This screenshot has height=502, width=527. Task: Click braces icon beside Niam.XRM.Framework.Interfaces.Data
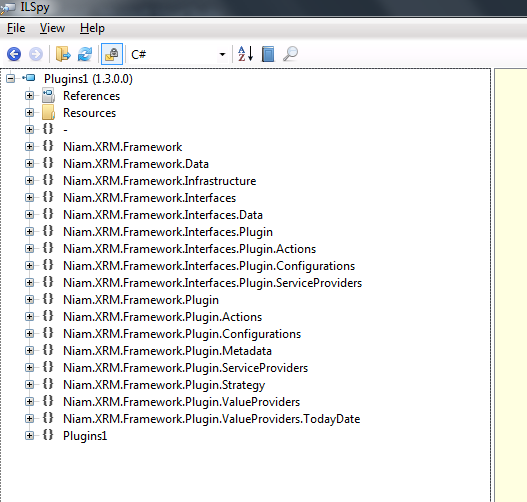pos(48,214)
